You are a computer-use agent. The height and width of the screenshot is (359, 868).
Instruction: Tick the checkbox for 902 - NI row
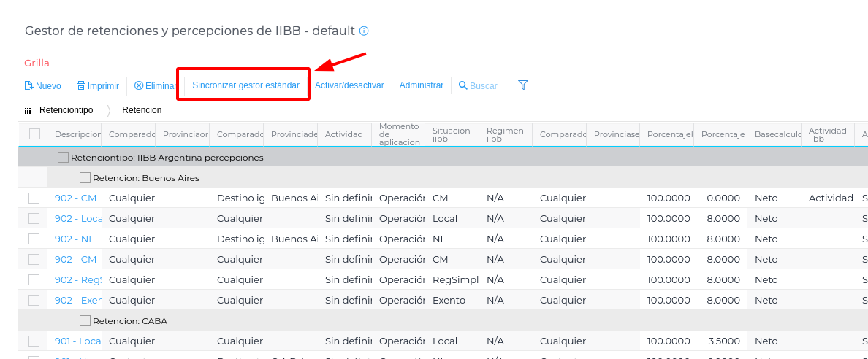(34, 239)
